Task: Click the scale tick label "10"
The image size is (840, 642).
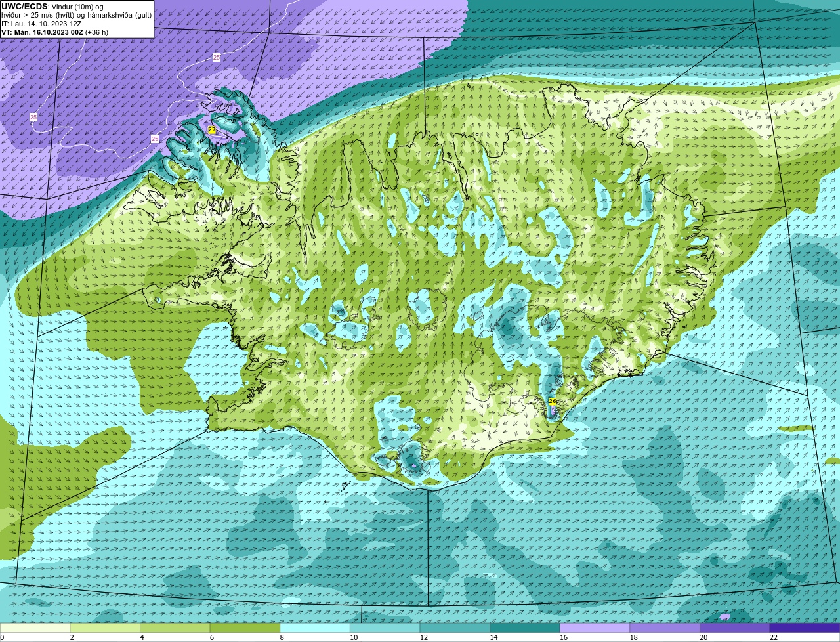Action: [354, 637]
